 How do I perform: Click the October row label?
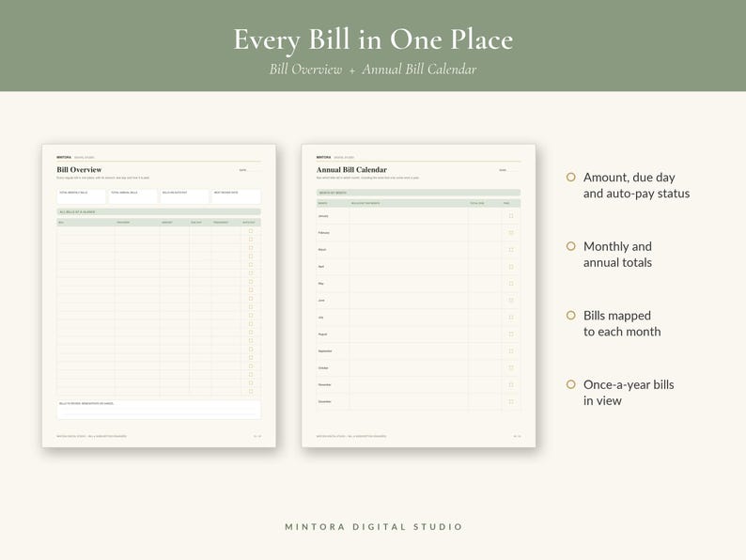323,367
